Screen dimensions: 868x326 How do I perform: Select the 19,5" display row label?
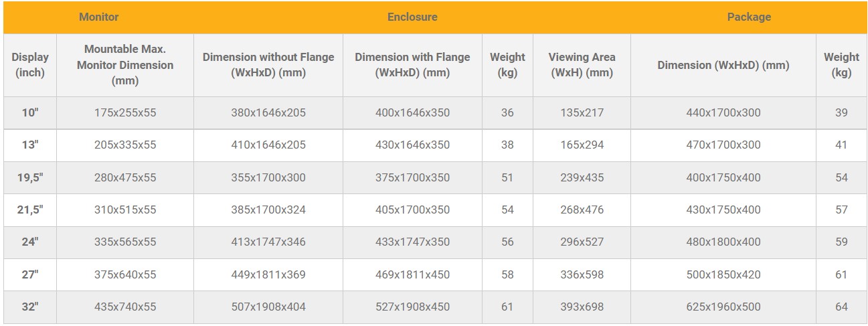pos(30,177)
